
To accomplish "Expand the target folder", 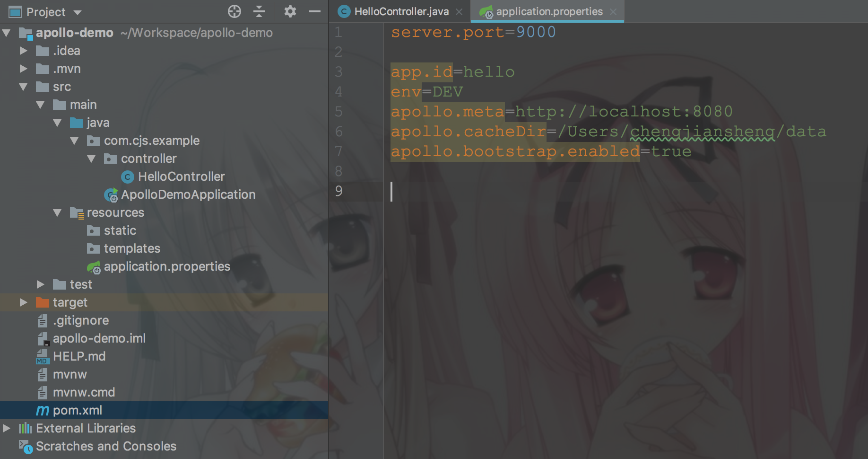I will [23, 302].
